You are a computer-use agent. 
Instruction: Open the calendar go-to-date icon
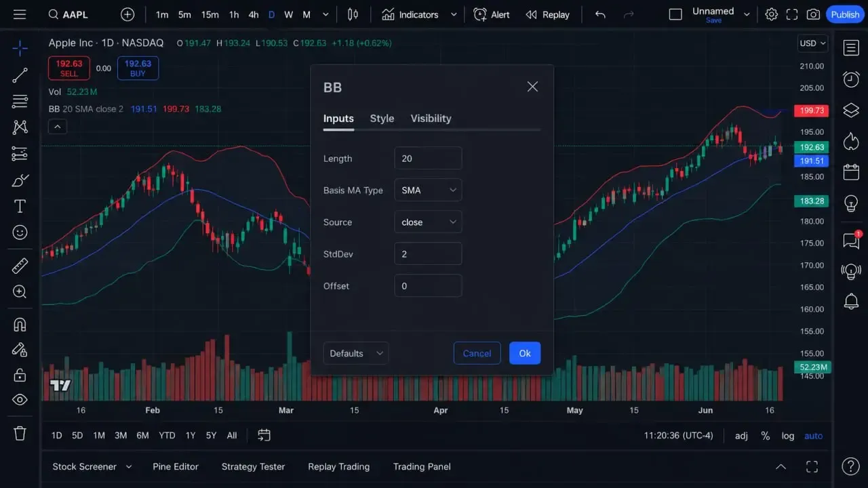click(264, 435)
